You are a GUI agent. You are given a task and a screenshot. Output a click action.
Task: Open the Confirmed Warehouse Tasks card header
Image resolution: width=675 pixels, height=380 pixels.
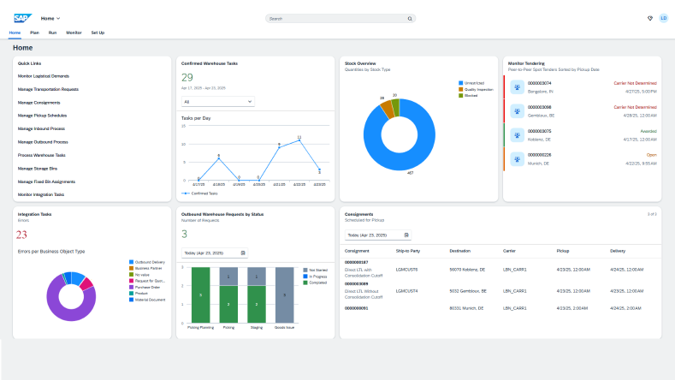click(209, 63)
